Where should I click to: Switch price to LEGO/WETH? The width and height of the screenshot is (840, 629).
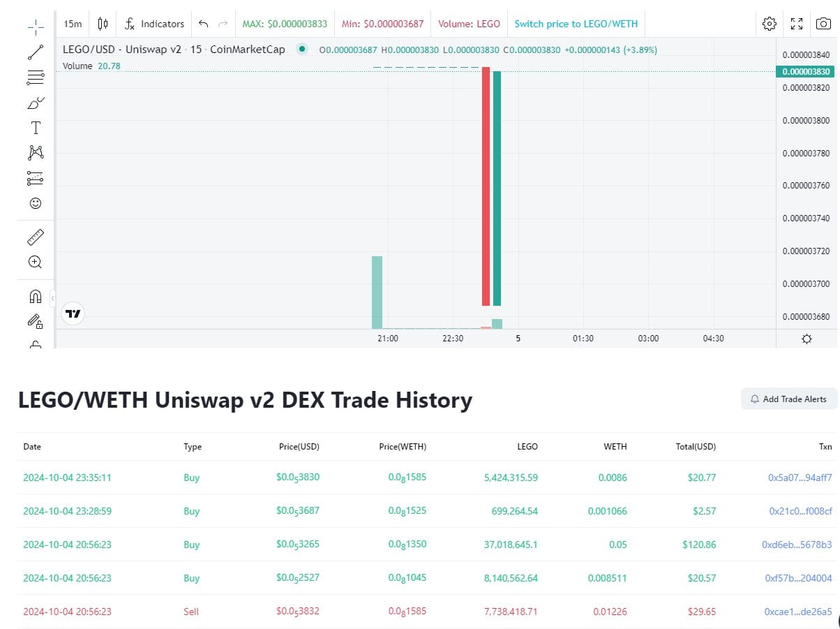pos(576,24)
